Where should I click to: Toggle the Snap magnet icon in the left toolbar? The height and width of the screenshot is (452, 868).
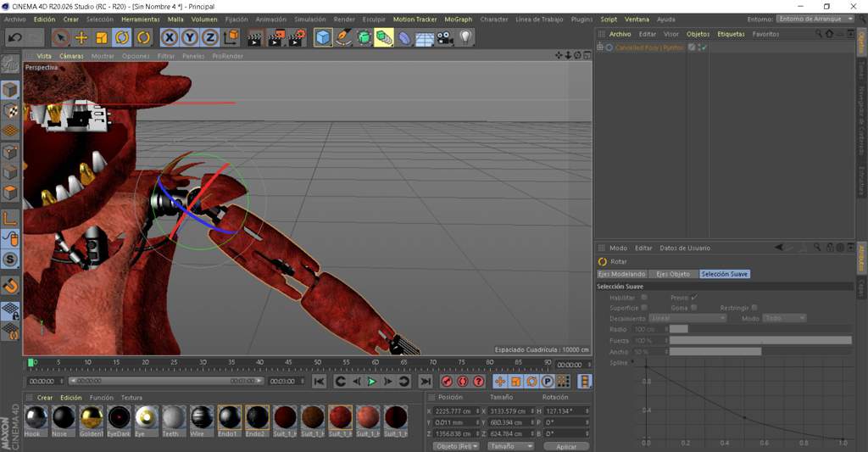coord(10,285)
